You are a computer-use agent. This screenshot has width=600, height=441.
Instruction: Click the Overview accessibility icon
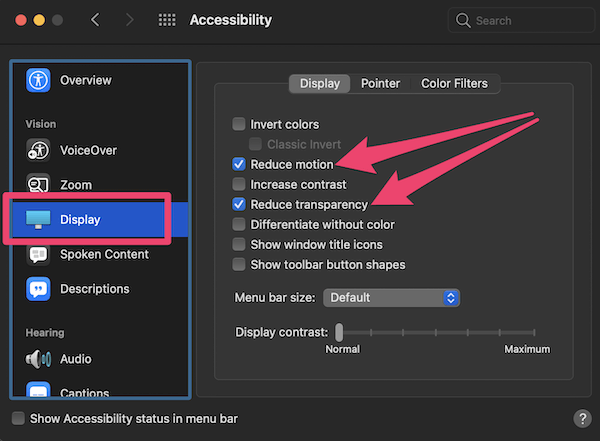(38, 80)
